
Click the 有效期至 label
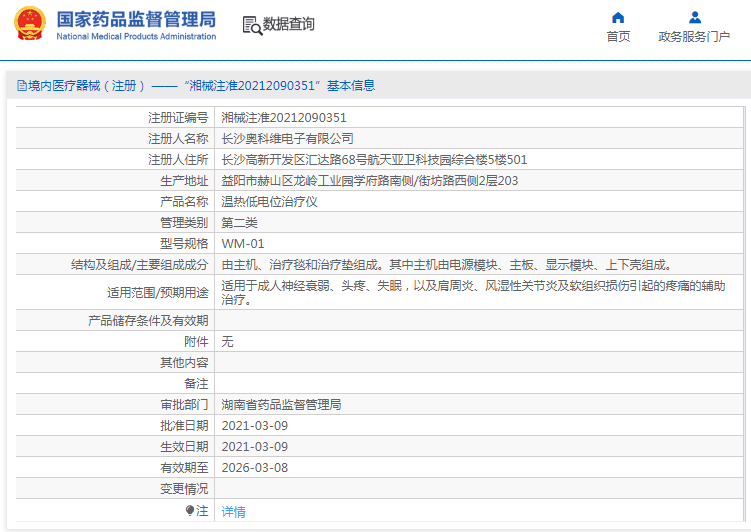click(184, 468)
